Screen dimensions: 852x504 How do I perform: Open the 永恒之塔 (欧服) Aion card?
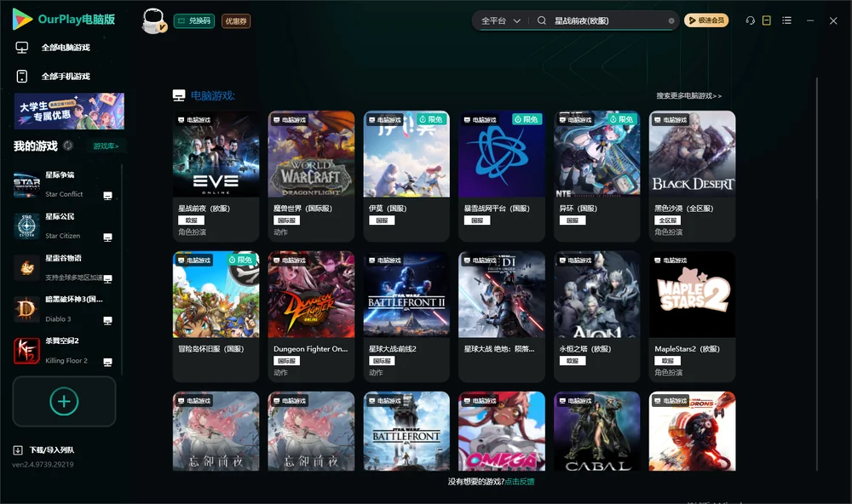[x=596, y=317]
